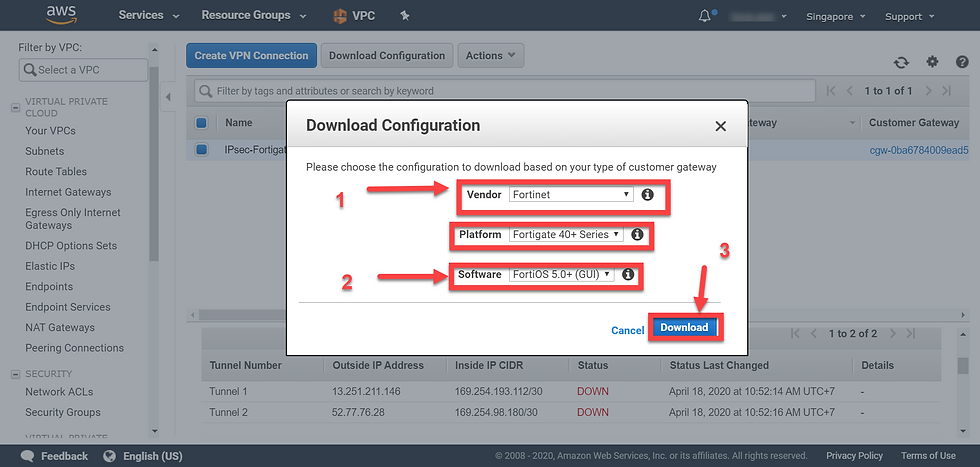Open the AWS home logo
Viewport: 980px width, 467px height.
[61, 15]
